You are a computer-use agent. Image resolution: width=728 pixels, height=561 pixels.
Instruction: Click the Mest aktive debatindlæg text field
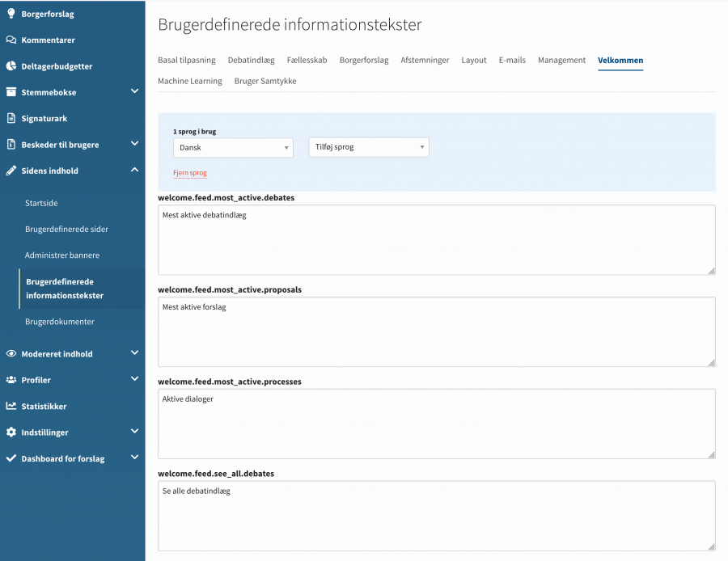[x=436, y=239]
